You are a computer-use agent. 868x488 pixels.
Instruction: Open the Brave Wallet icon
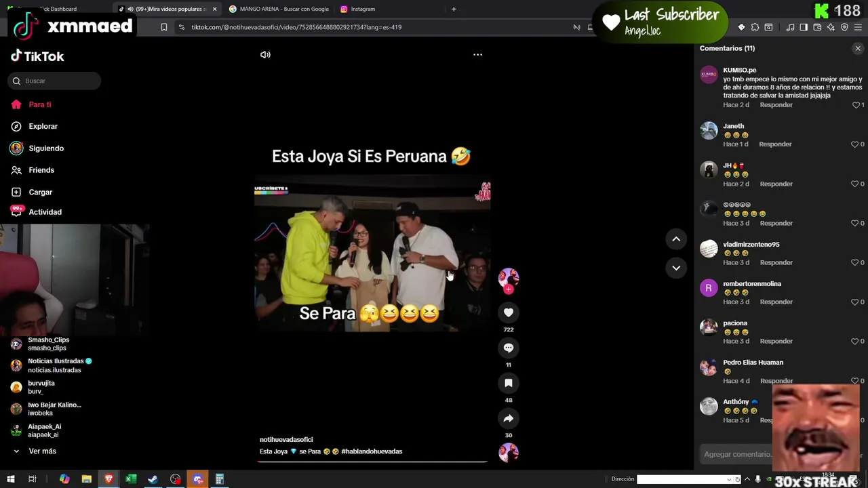[817, 27]
